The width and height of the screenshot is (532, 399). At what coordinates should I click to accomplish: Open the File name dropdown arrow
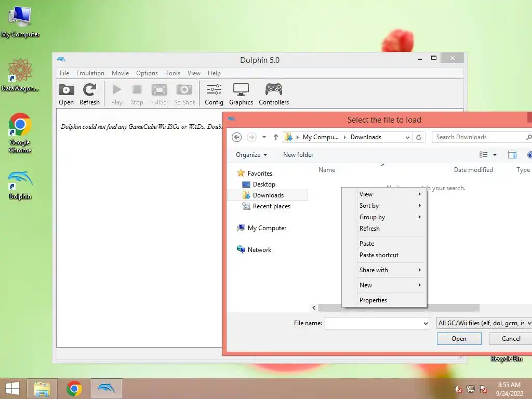point(425,323)
